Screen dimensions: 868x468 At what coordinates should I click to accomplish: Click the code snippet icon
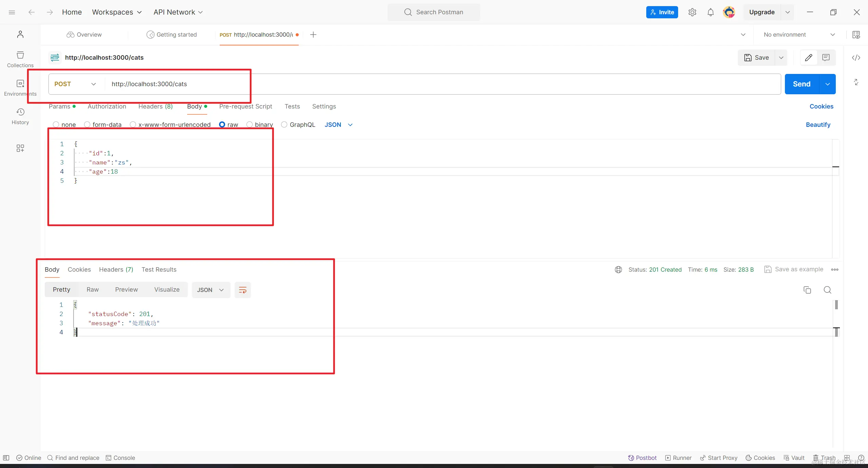tap(856, 58)
